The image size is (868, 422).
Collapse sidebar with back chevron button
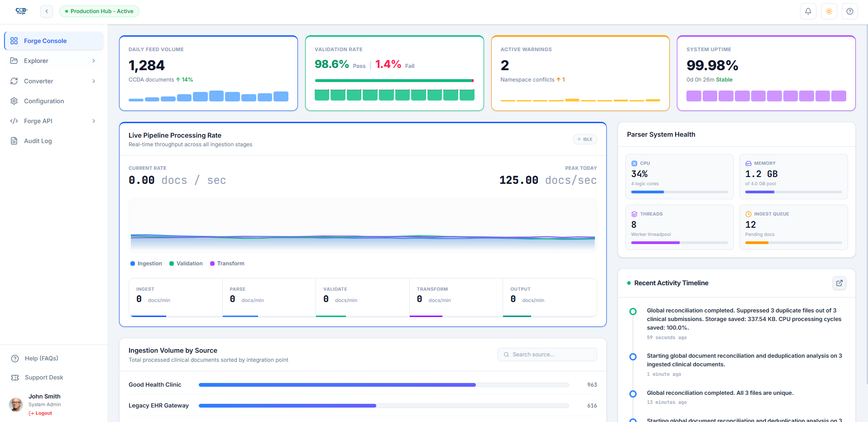click(x=47, y=11)
